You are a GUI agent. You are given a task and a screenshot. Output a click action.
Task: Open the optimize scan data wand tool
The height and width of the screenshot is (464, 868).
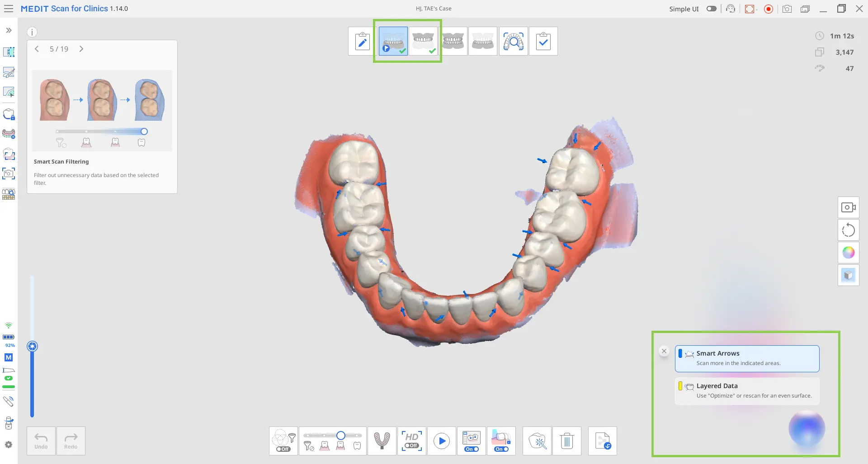[x=537, y=441]
